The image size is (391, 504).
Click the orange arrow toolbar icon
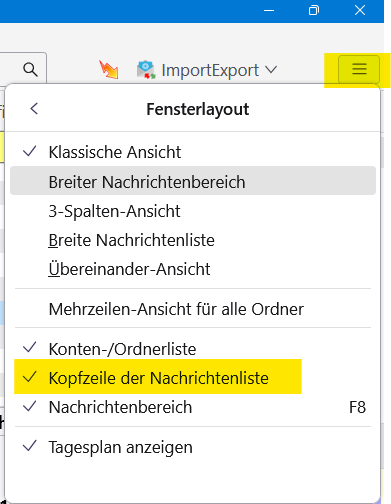pyautogui.click(x=109, y=69)
